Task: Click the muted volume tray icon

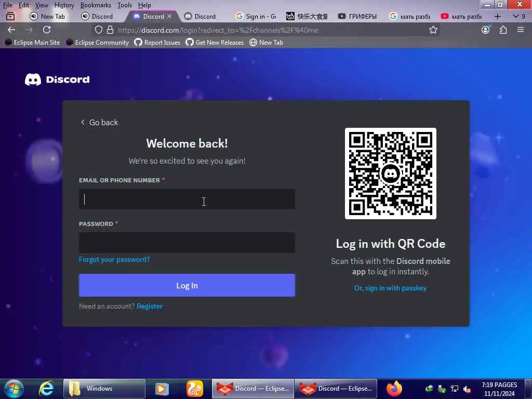Action: point(467,390)
